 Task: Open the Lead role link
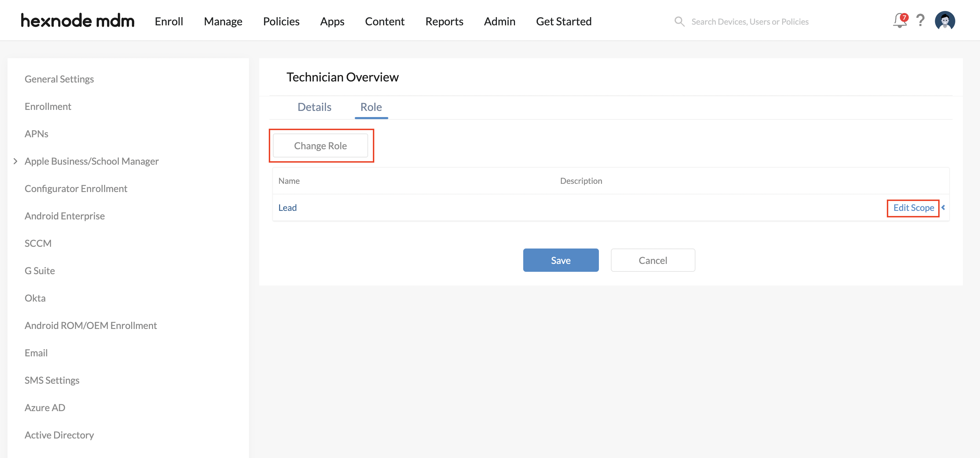coord(288,208)
